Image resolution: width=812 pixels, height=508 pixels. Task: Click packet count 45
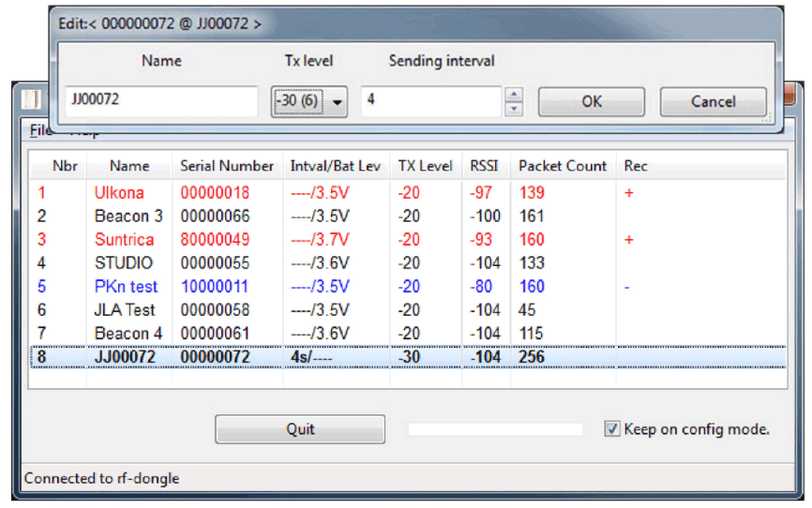coord(527,309)
